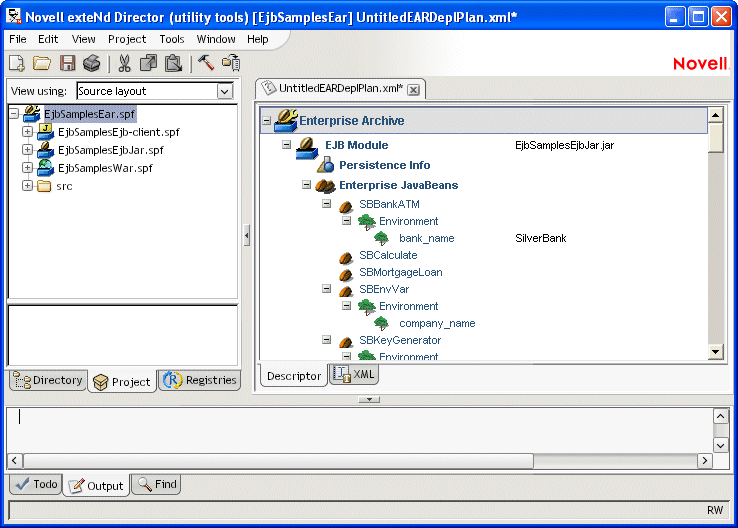This screenshot has height=528, width=738.
Task: Click the bank_name tree icon
Action: [382, 238]
